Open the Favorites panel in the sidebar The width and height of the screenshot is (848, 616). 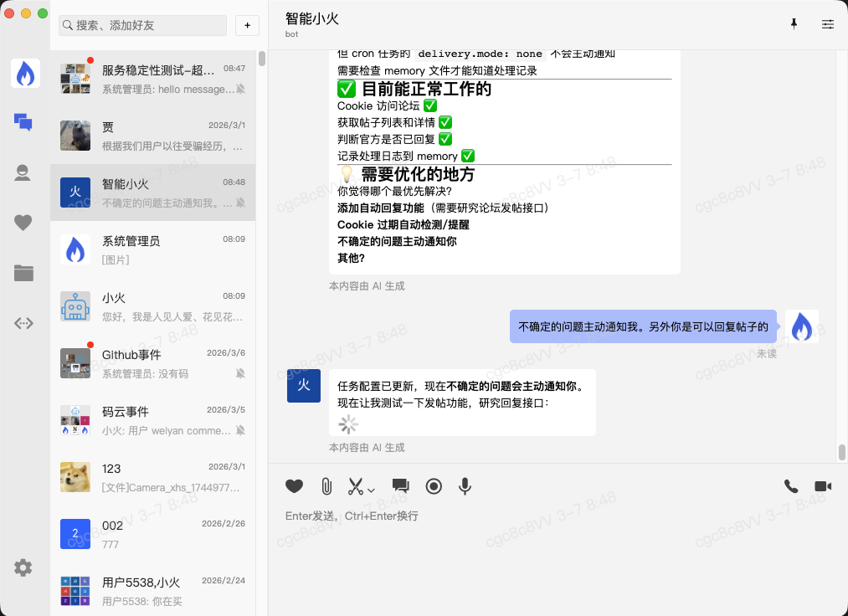coord(23,223)
